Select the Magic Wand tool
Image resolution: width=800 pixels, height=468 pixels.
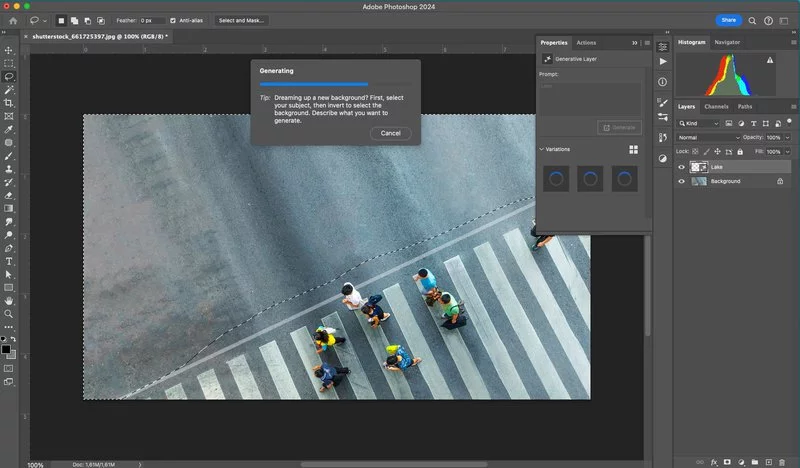(x=9, y=89)
